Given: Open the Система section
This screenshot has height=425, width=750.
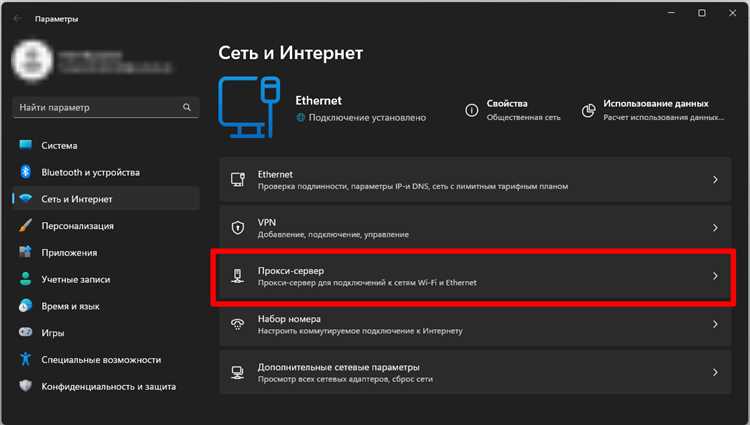Looking at the screenshot, I should click(x=106, y=145).
